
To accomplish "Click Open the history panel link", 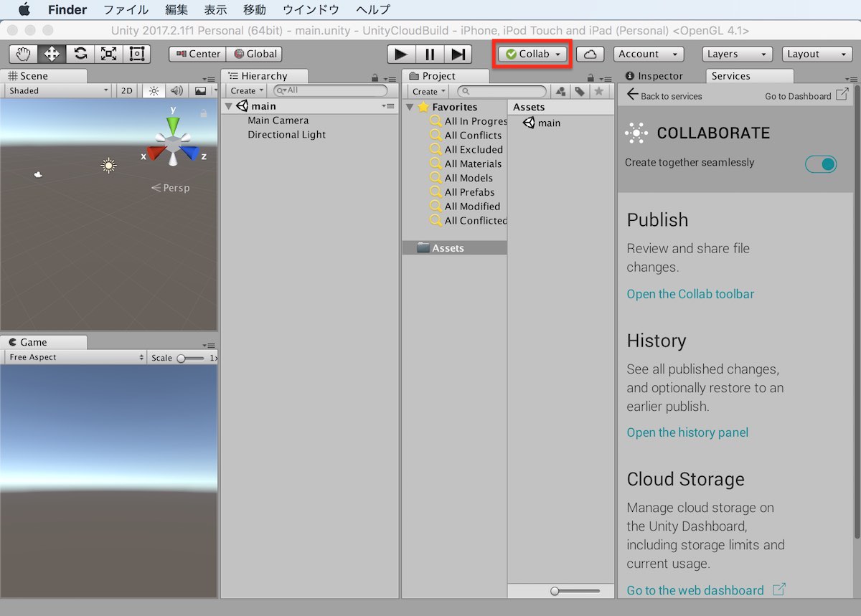I will pyautogui.click(x=687, y=432).
